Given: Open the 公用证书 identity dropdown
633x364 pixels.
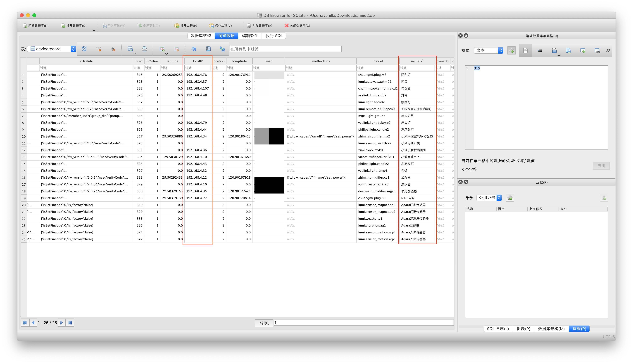Looking at the screenshot, I should (489, 198).
